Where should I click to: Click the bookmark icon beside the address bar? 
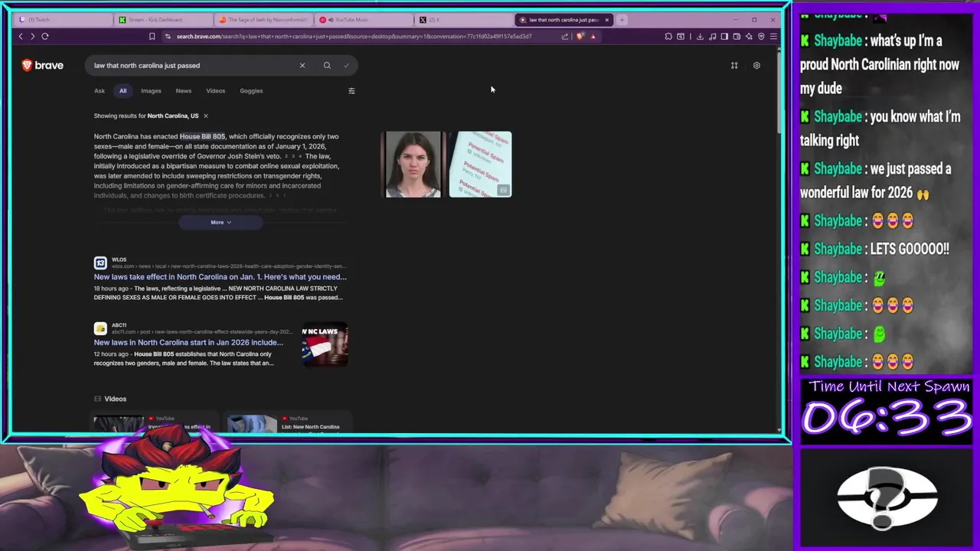click(152, 36)
